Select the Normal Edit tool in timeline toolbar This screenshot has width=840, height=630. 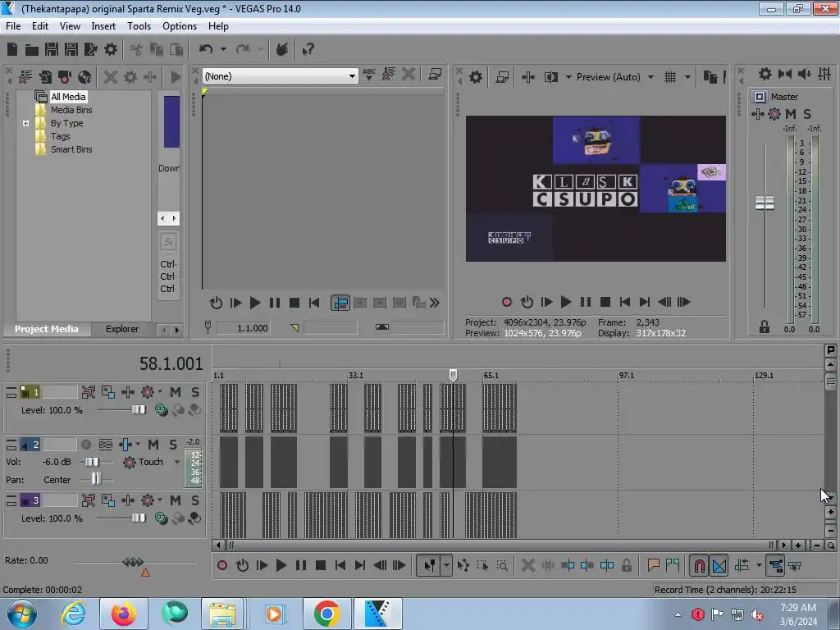click(x=430, y=565)
